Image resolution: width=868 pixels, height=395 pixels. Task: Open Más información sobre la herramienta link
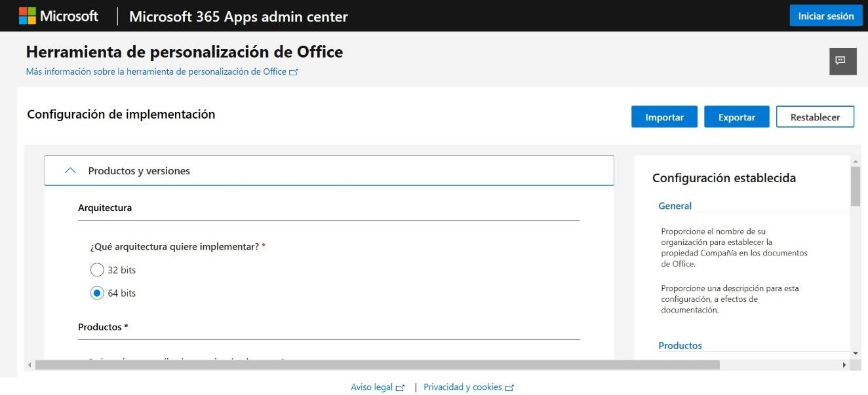[x=156, y=72]
